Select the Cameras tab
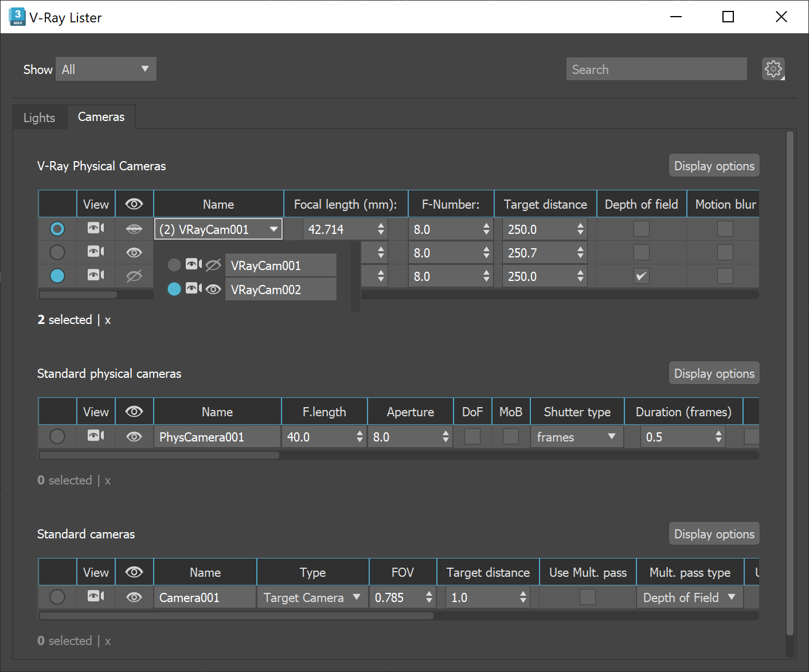 tap(101, 116)
